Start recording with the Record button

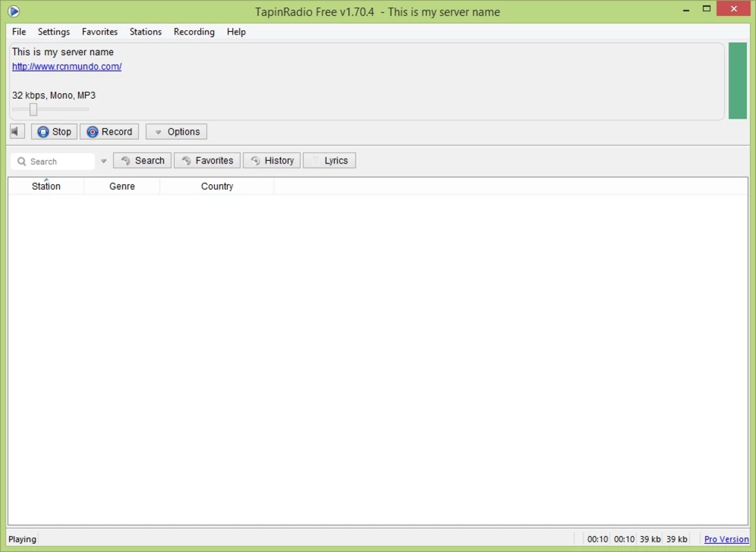coord(109,132)
